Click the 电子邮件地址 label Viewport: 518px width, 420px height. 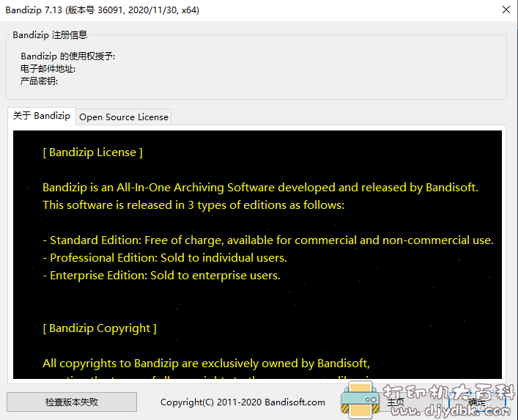(48, 69)
